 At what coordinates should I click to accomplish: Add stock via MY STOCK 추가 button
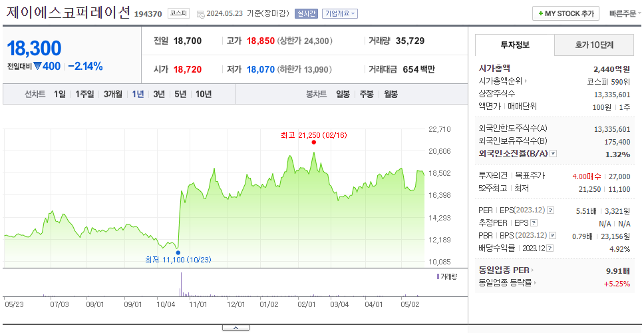(x=565, y=13)
